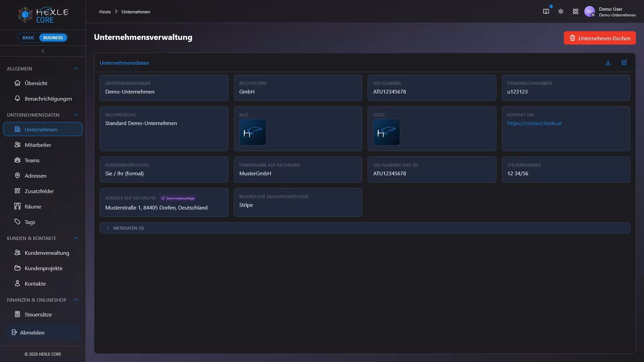Click Unternehmen in the breadcrumb

pos(136,12)
